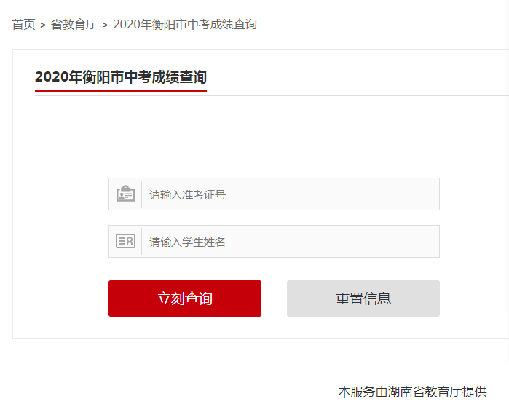Click the bold 2020年衡阳市中考成绩查询 heading
The image size is (509, 420).
[x=121, y=77]
